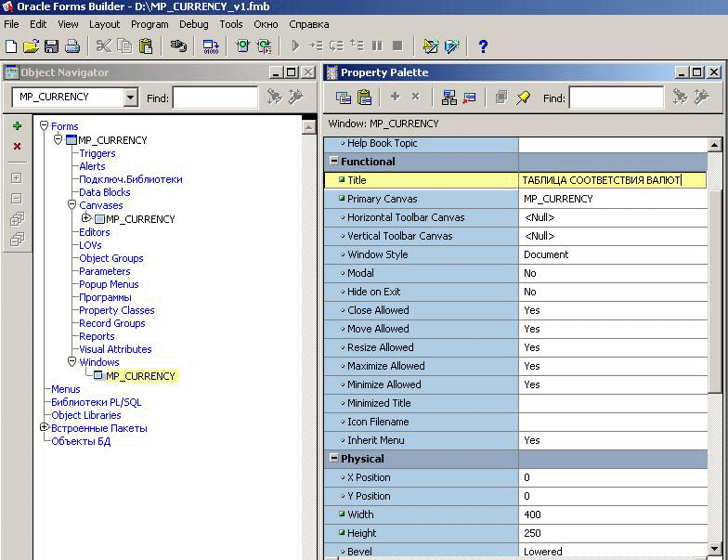Expand the MP_CURRENCY canvas node

click(85, 217)
